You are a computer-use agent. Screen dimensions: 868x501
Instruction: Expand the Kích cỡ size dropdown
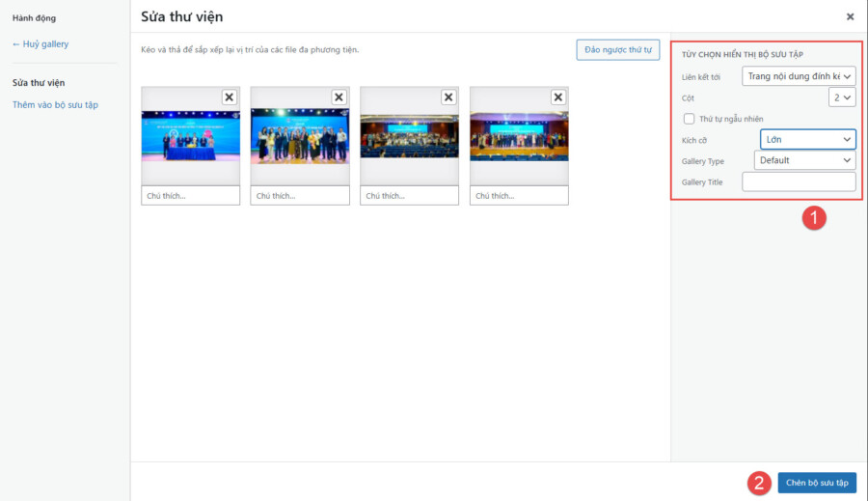(807, 140)
